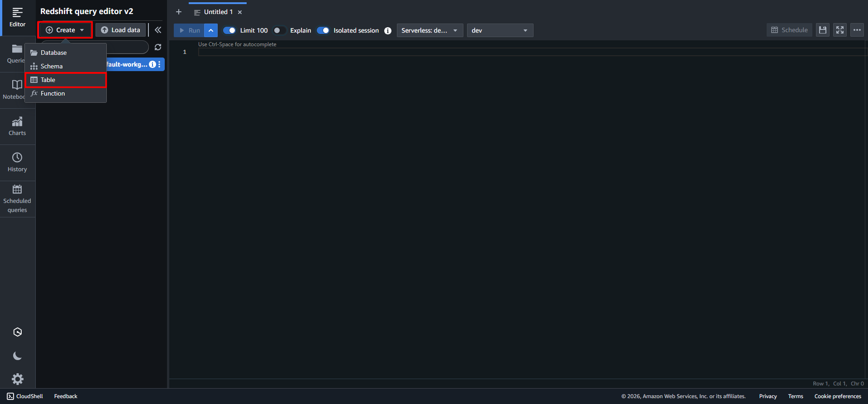Open settings gear in sidebar

[17, 379]
